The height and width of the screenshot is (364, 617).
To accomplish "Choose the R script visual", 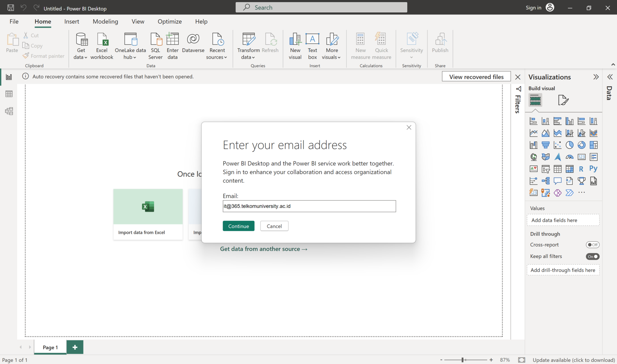I will coord(581,169).
